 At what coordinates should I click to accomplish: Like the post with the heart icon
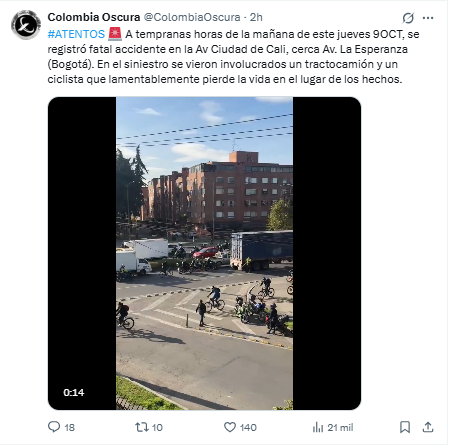[230, 427]
